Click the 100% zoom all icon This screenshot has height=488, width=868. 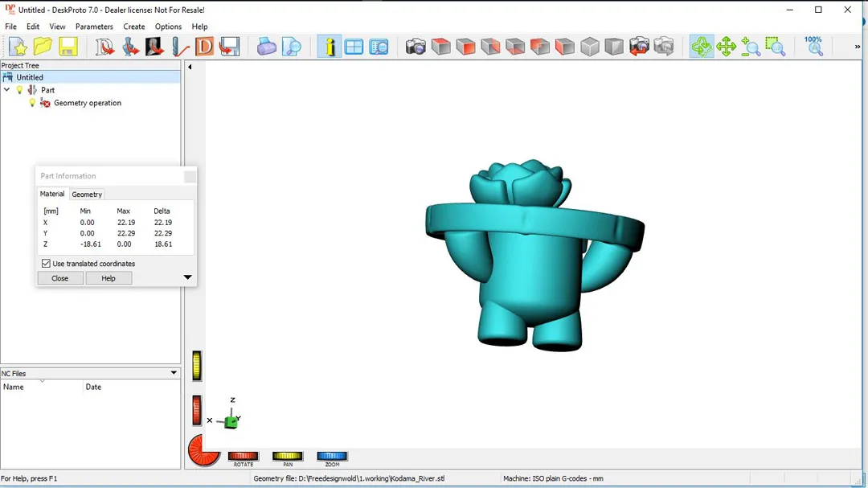click(x=813, y=47)
